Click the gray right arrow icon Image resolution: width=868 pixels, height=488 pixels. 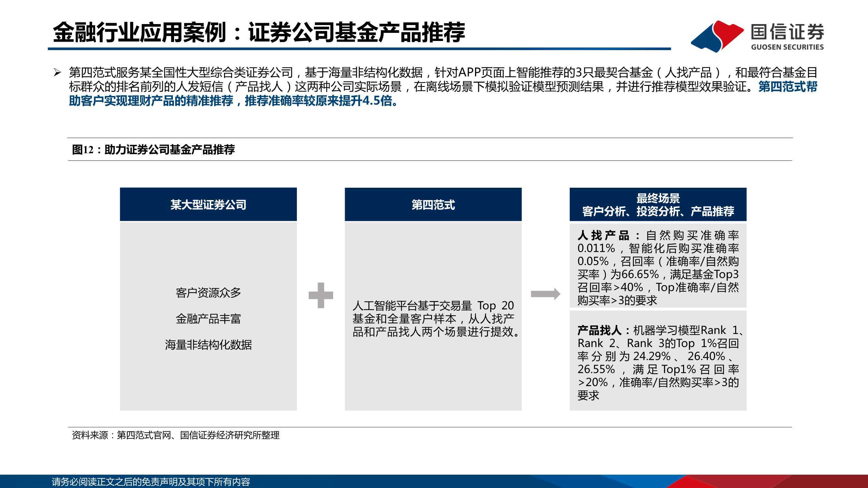pos(545,294)
